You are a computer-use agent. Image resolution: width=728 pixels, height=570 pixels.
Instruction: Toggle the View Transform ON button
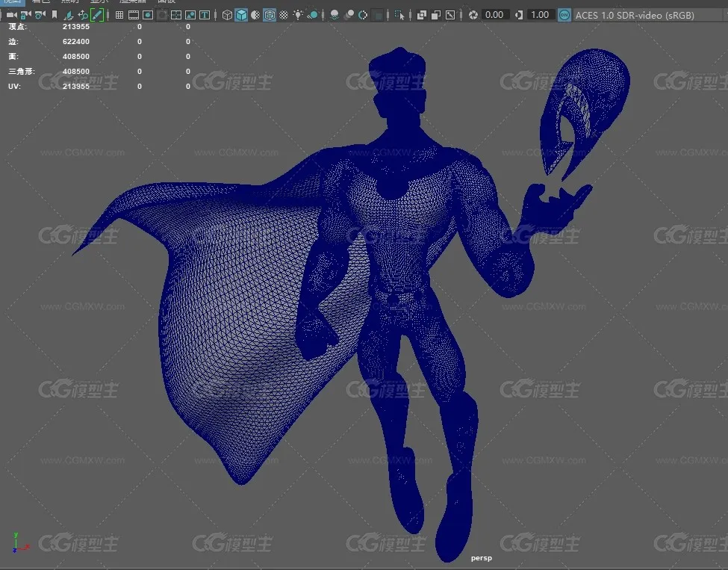564,15
